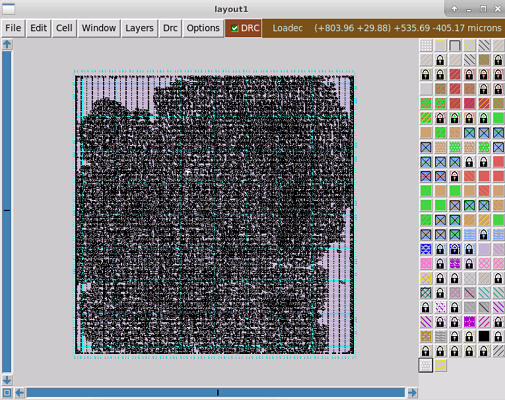Open the Window menu
Viewport: 505px width, 400px height.
pyautogui.click(x=99, y=28)
